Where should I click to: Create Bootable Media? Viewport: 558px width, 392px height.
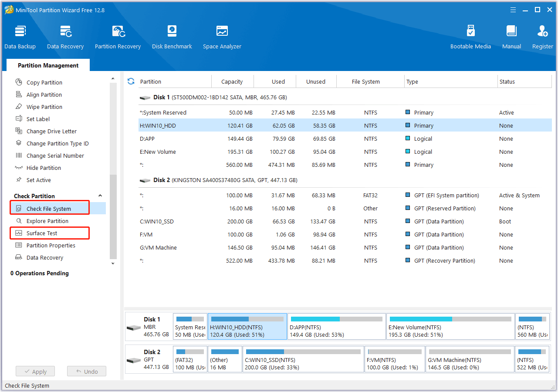click(470, 37)
